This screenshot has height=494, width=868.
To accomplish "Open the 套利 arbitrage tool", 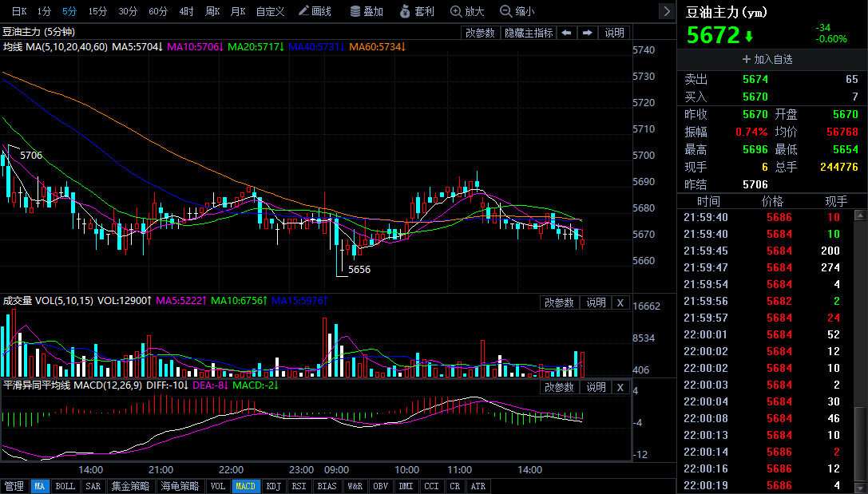I will pos(417,11).
